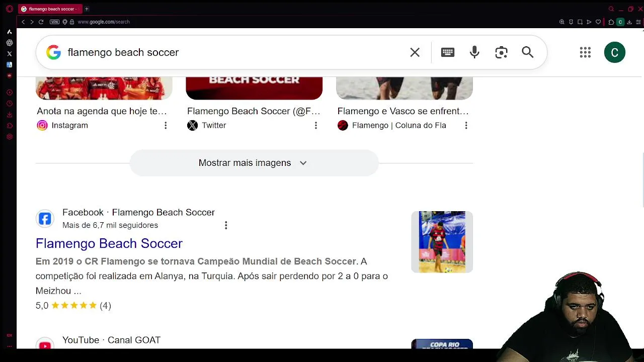Open Settings gear in the sidebar
The width and height of the screenshot is (644, 362).
[9, 137]
